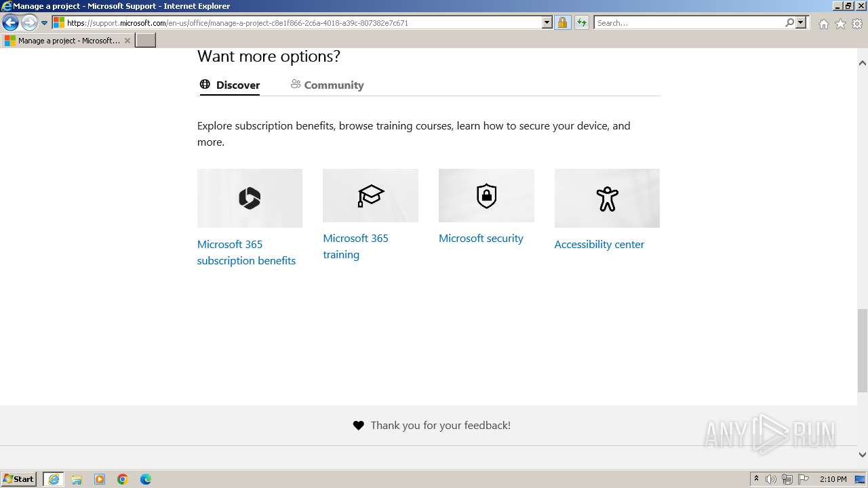Show hidden tray icons arrow
Image resolution: width=868 pixels, height=488 pixels.
tap(756, 479)
